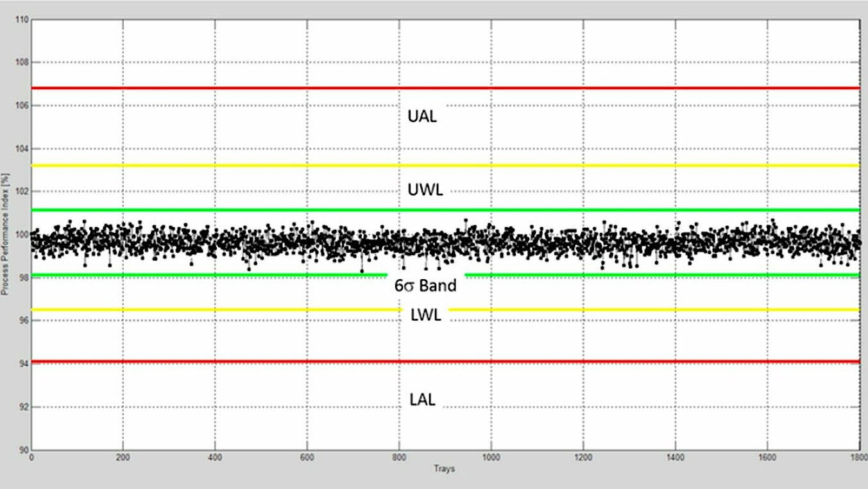Viewport: 868px width, 489px height.
Task: Click the 1800 tick label on x-axis
Action: click(x=858, y=458)
